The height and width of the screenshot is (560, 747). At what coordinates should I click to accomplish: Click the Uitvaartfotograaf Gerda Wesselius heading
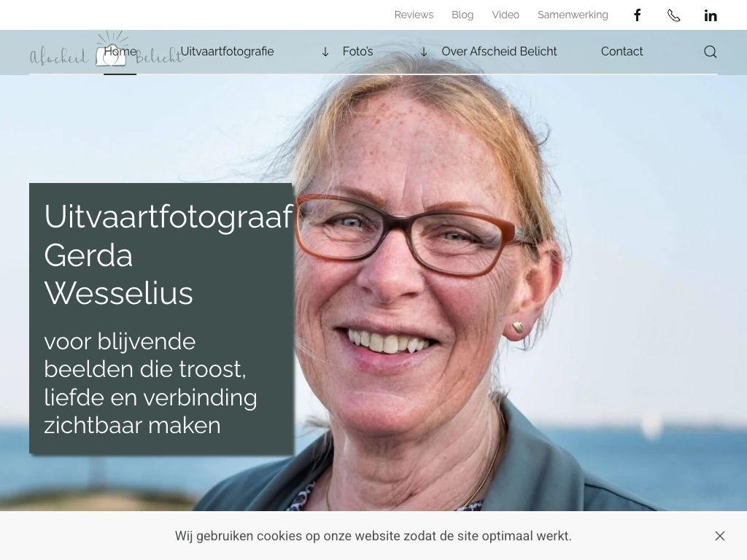pyautogui.click(x=169, y=254)
